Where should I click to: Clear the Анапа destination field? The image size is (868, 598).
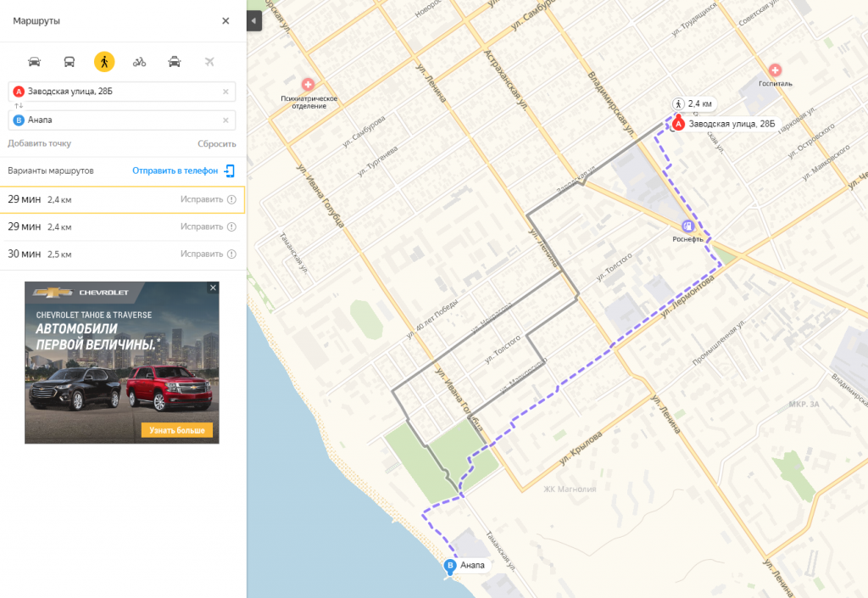(x=225, y=120)
